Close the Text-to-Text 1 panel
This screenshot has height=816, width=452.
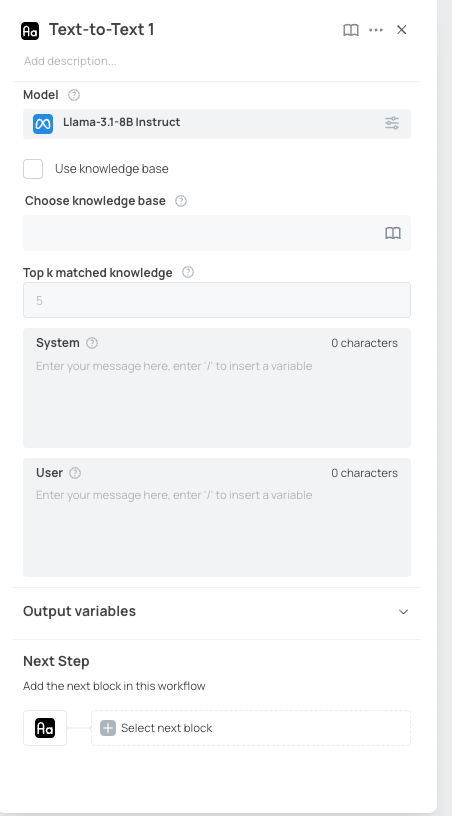(x=402, y=30)
